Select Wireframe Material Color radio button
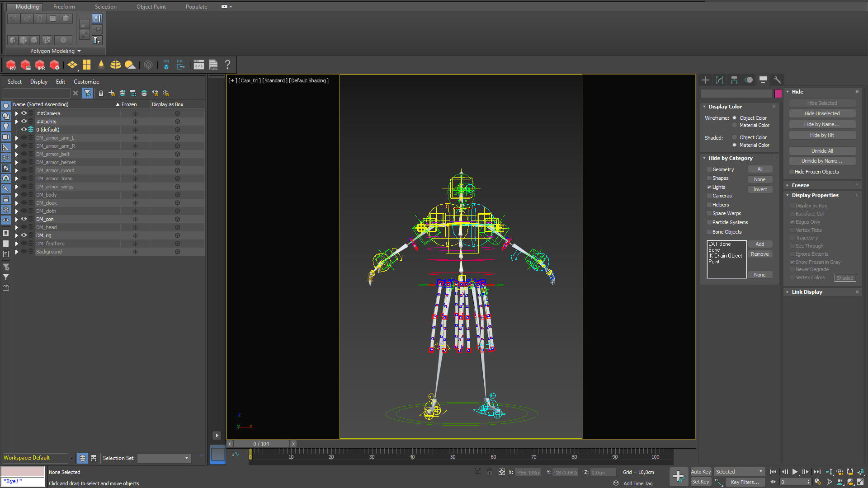This screenshot has width=868, height=488. pyautogui.click(x=735, y=125)
